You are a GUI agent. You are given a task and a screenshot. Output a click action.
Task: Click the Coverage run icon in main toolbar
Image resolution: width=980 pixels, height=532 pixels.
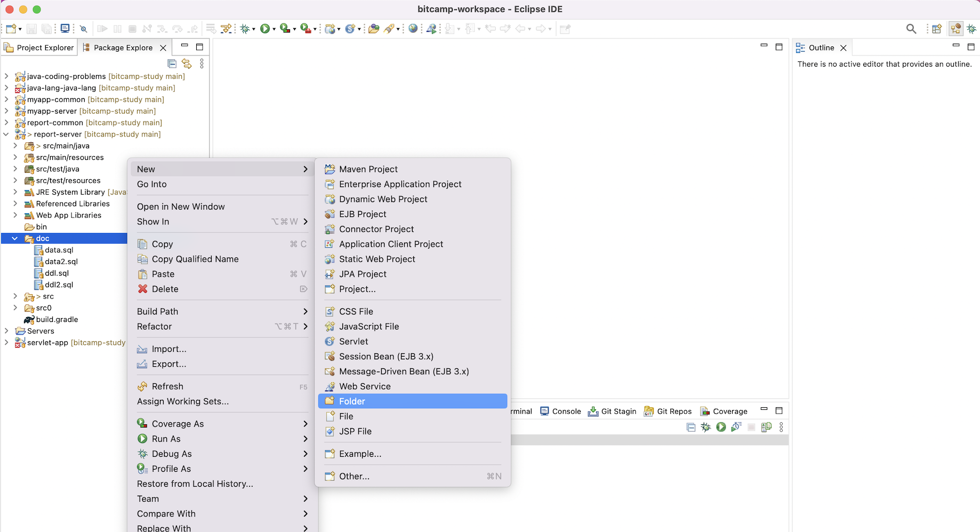(x=285, y=29)
